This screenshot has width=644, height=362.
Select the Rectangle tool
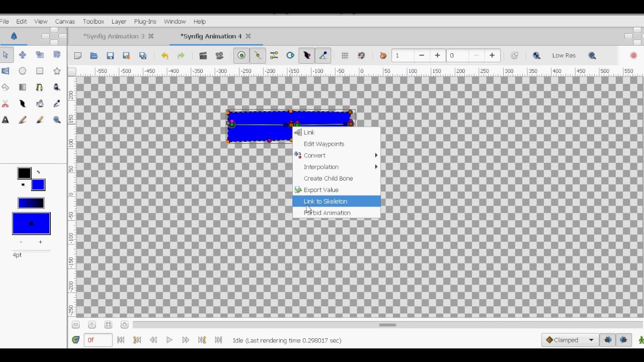pyautogui.click(x=40, y=71)
